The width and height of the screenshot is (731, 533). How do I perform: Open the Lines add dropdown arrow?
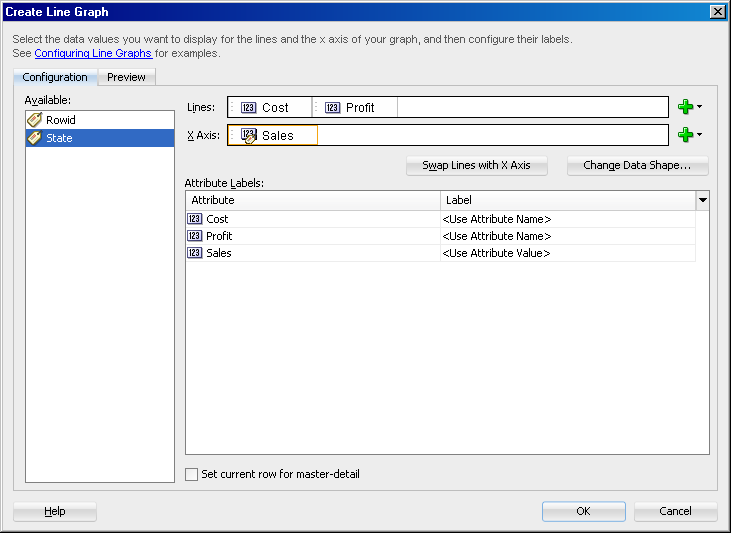coord(699,107)
